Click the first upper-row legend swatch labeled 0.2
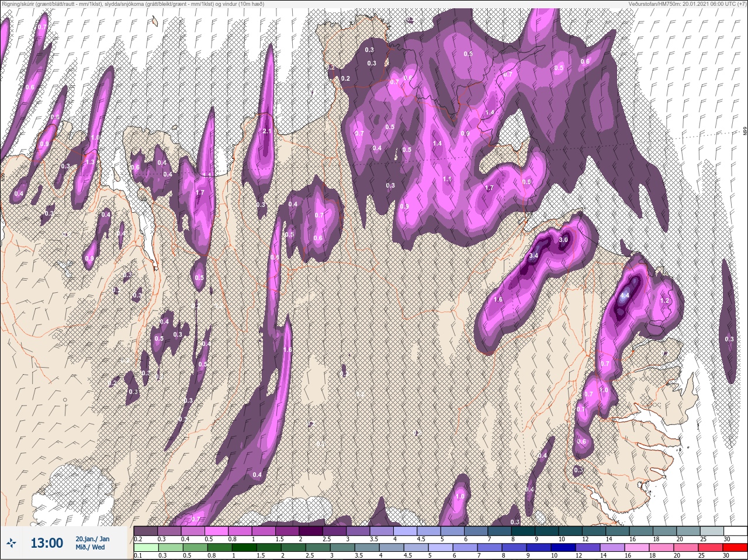 pos(146,531)
